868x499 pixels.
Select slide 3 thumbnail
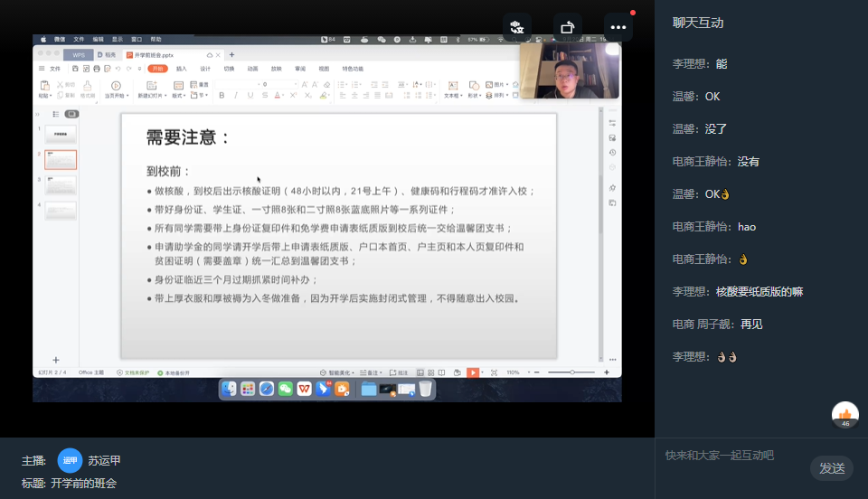(61, 185)
